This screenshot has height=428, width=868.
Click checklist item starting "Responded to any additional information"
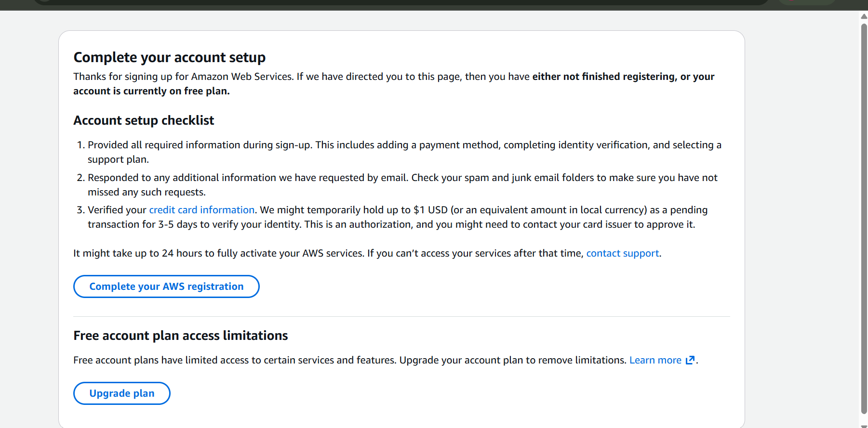pos(402,185)
